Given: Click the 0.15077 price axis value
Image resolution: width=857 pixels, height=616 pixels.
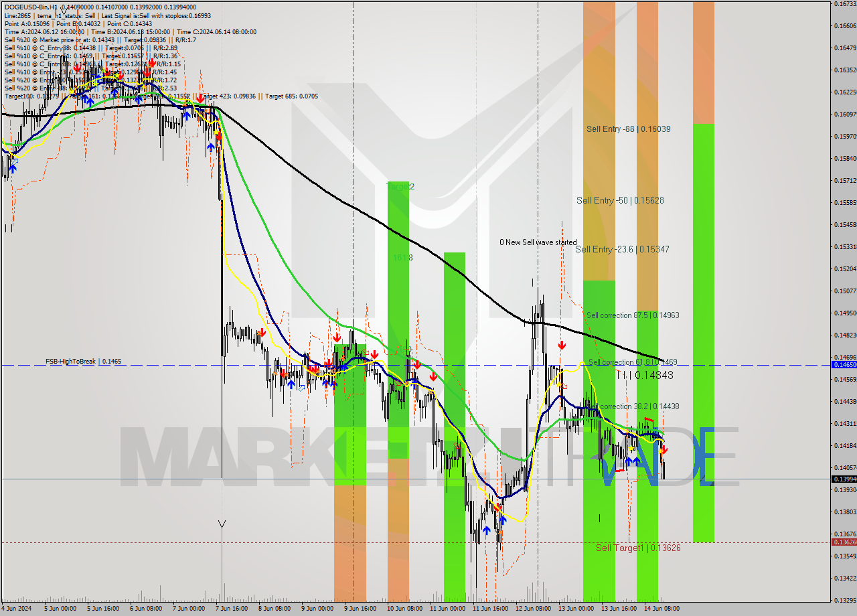Looking at the screenshot, I should [844, 291].
